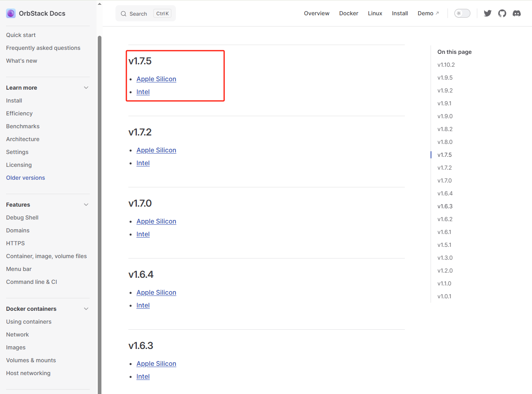Open the Licensing sidebar page

click(x=19, y=165)
